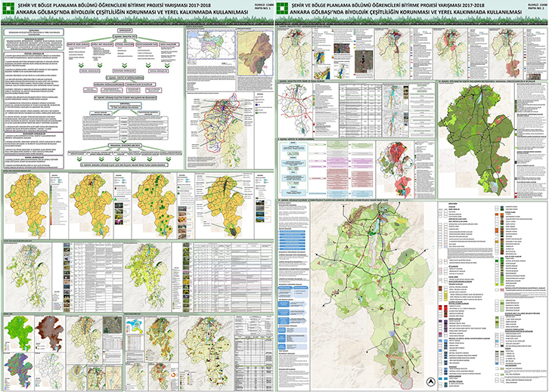Open the road network map with red highways
The image size is (552, 392).
295,109
